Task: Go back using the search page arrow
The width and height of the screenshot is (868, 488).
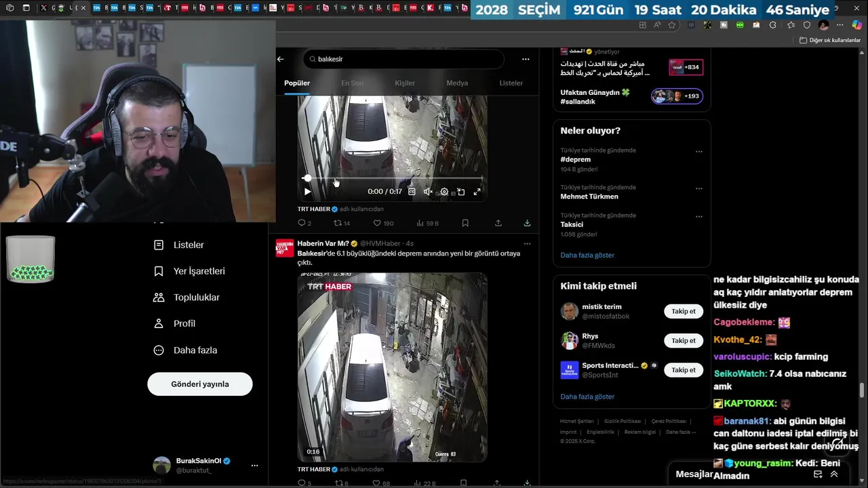Action: (281, 59)
